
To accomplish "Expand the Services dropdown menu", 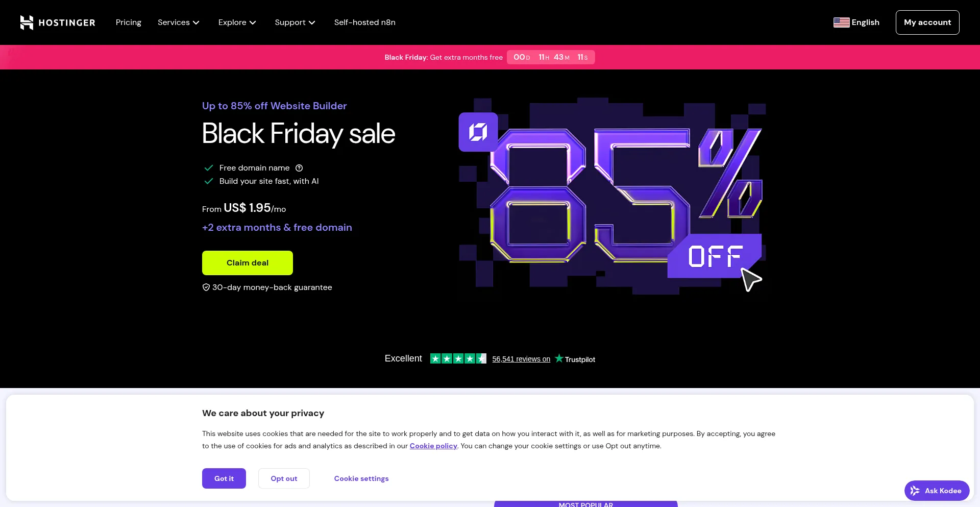I will point(179,22).
